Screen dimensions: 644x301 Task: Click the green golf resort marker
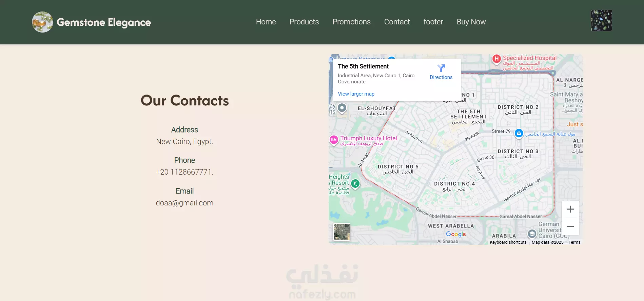click(355, 184)
